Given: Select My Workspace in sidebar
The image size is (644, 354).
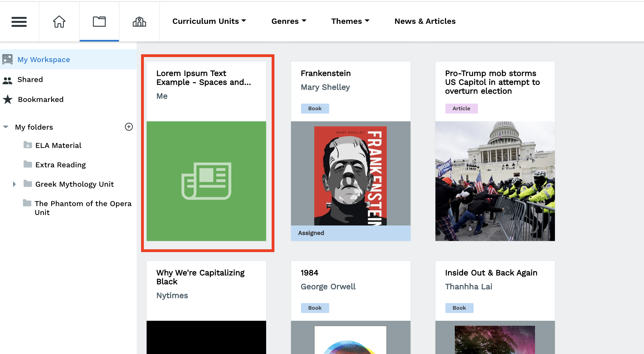Looking at the screenshot, I should pyautogui.click(x=68, y=59).
